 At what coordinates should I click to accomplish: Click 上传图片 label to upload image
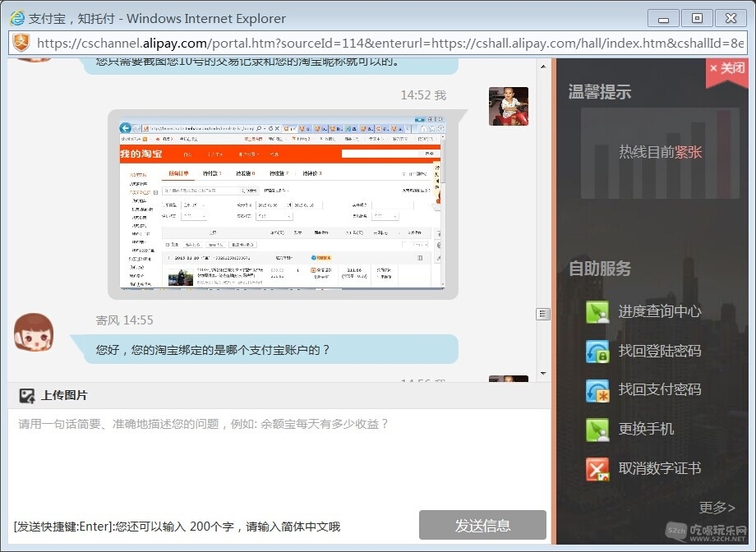click(65, 395)
